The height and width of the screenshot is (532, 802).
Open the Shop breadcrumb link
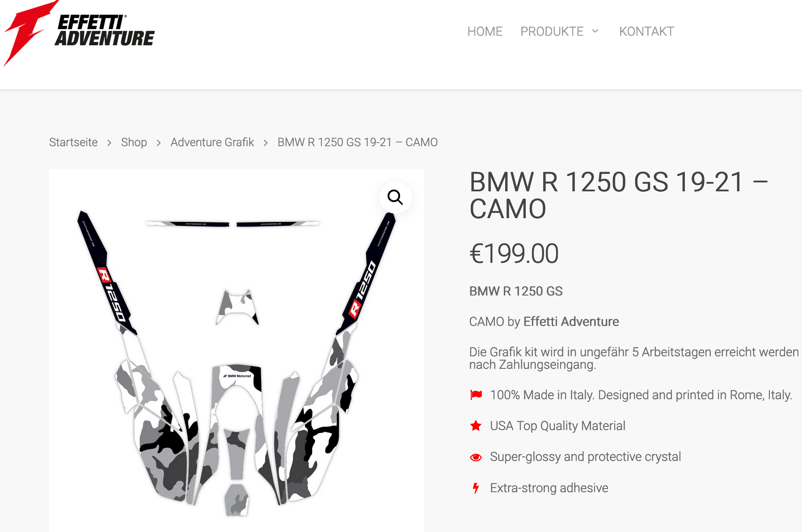(x=134, y=142)
